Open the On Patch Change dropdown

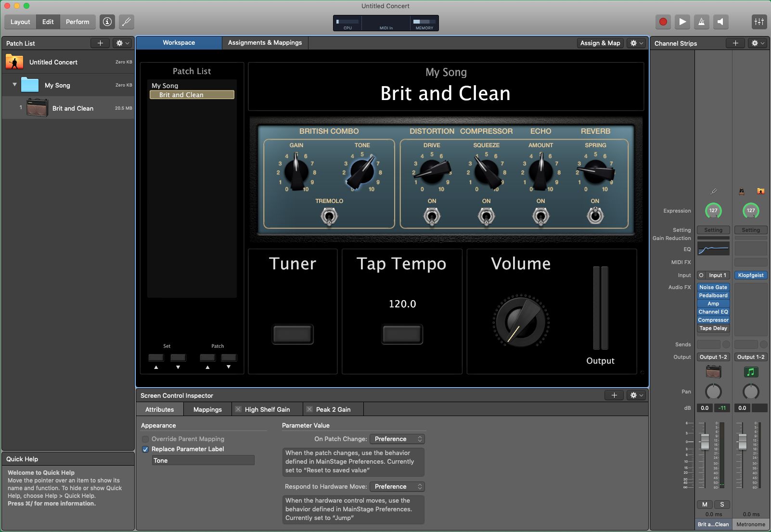[397, 439]
